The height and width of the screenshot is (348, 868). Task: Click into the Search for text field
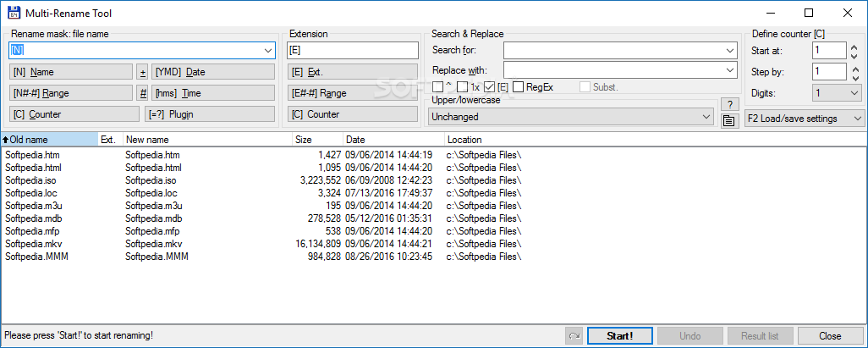[613, 51]
